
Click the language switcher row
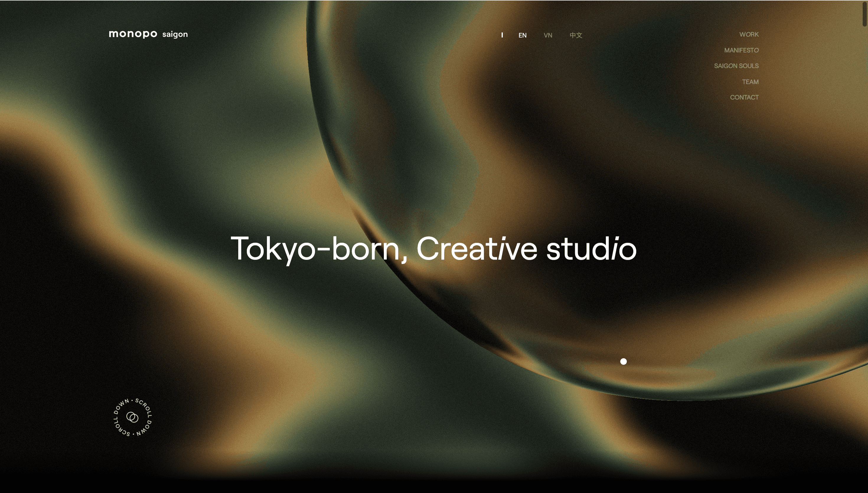539,35
